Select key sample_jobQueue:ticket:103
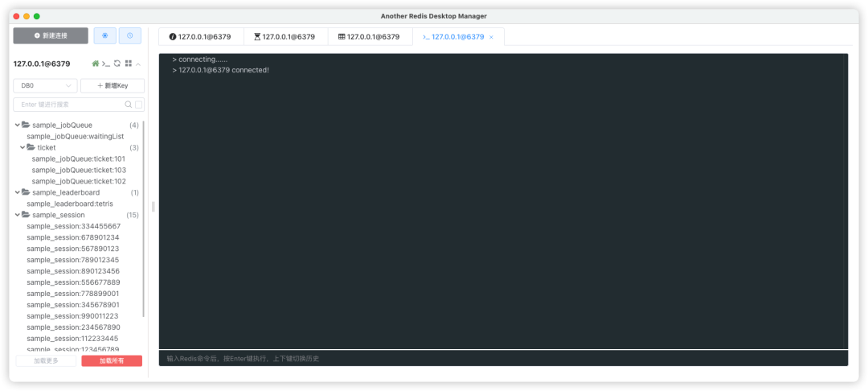868x391 pixels. click(x=79, y=170)
